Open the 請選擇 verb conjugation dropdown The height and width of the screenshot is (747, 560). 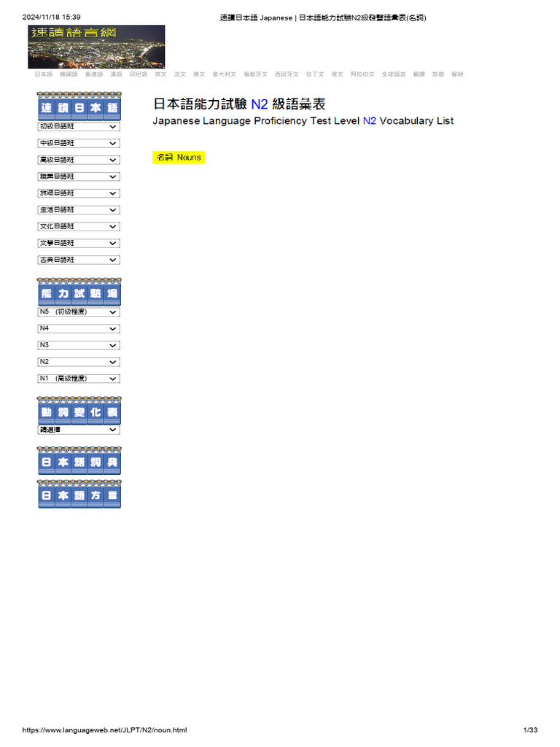pyautogui.click(x=79, y=430)
